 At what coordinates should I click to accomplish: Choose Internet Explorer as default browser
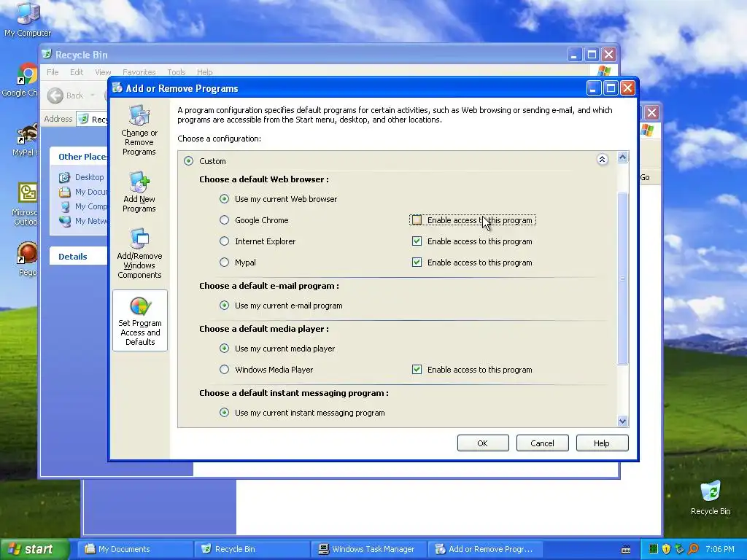pos(225,241)
